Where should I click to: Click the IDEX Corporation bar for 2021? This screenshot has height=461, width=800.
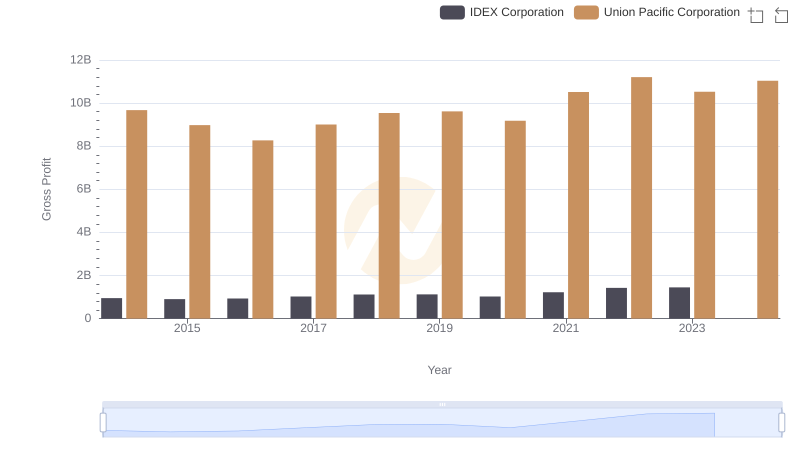554,305
